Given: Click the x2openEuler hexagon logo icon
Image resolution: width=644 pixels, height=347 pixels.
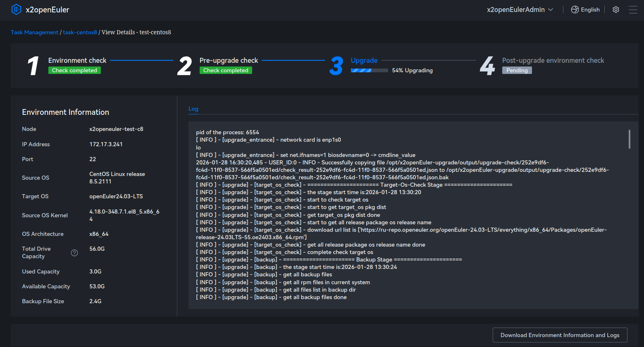Looking at the screenshot, I should pyautogui.click(x=16, y=10).
